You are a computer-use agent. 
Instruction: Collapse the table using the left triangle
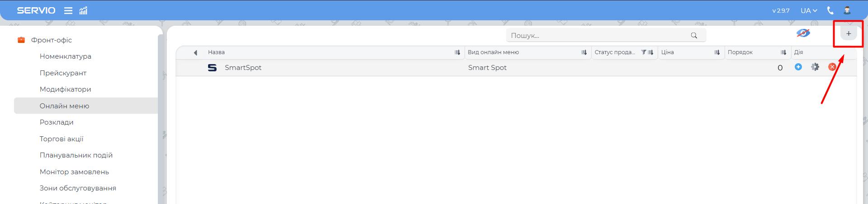pyautogui.click(x=195, y=52)
